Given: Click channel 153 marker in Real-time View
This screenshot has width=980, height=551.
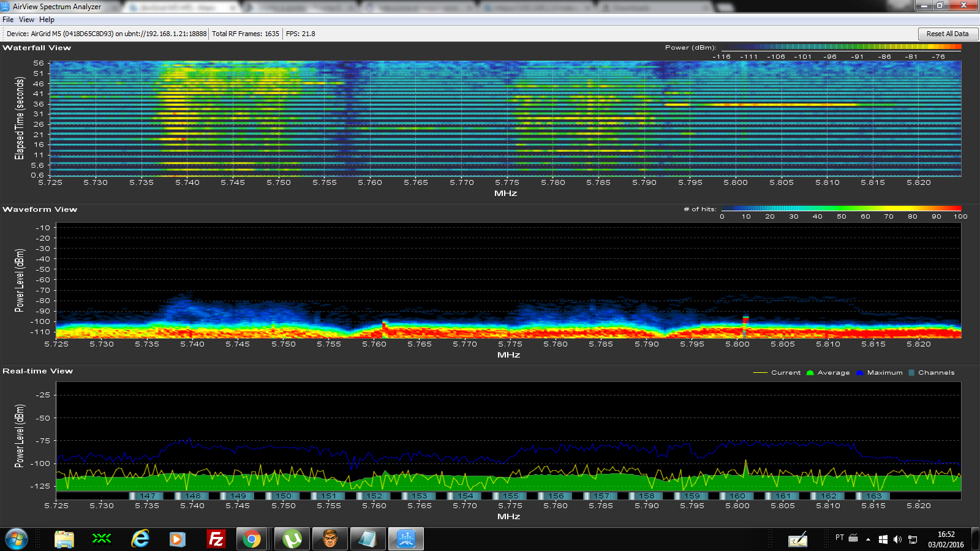Looking at the screenshot, I should pyautogui.click(x=420, y=496).
